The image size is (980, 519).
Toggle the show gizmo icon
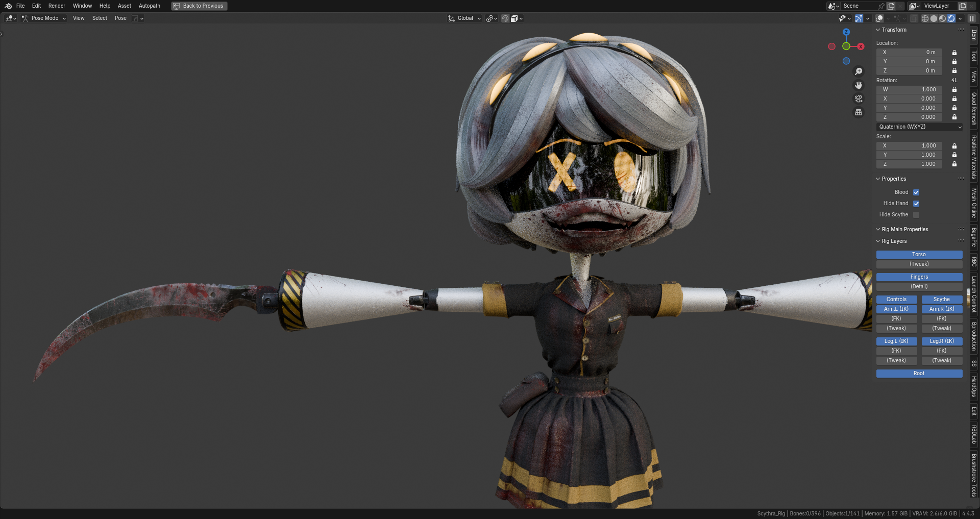tap(859, 18)
